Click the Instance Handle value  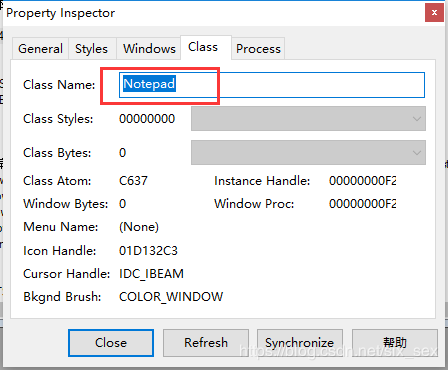pos(363,181)
